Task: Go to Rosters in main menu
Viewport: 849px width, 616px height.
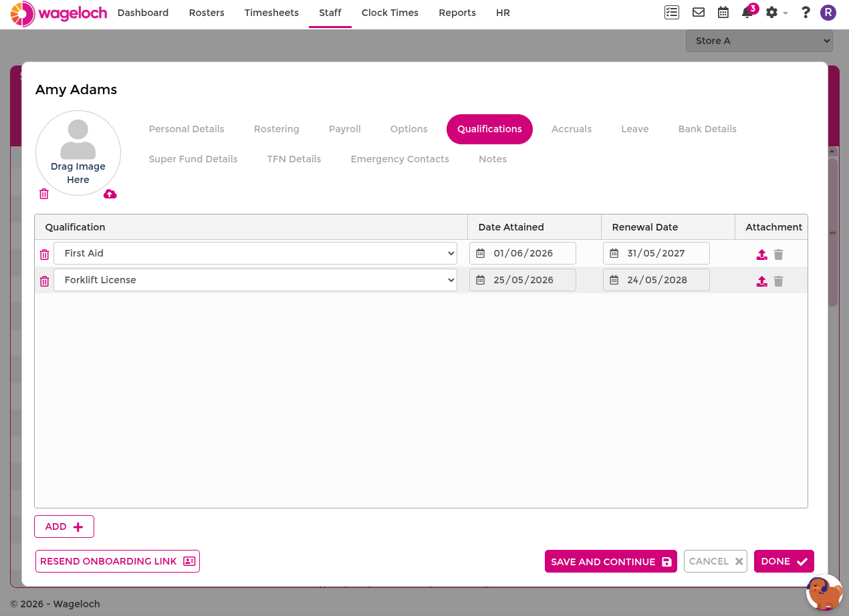Action: [x=207, y=13]
